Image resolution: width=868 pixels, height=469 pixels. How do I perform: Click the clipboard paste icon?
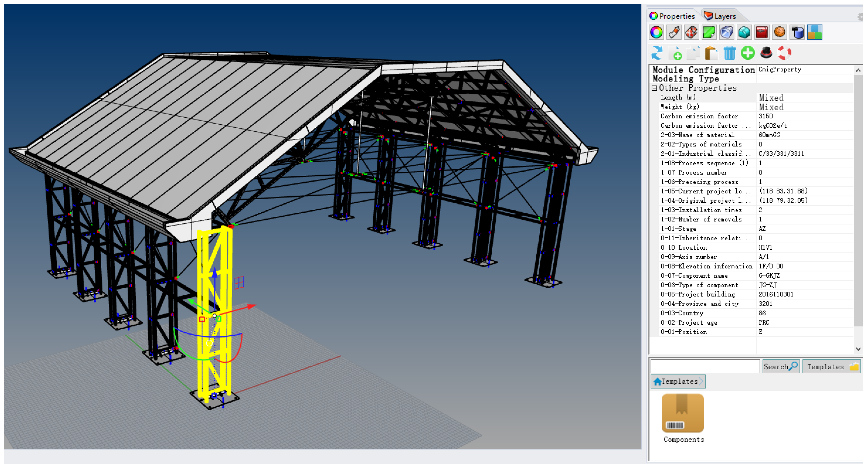tap(711, 53)
